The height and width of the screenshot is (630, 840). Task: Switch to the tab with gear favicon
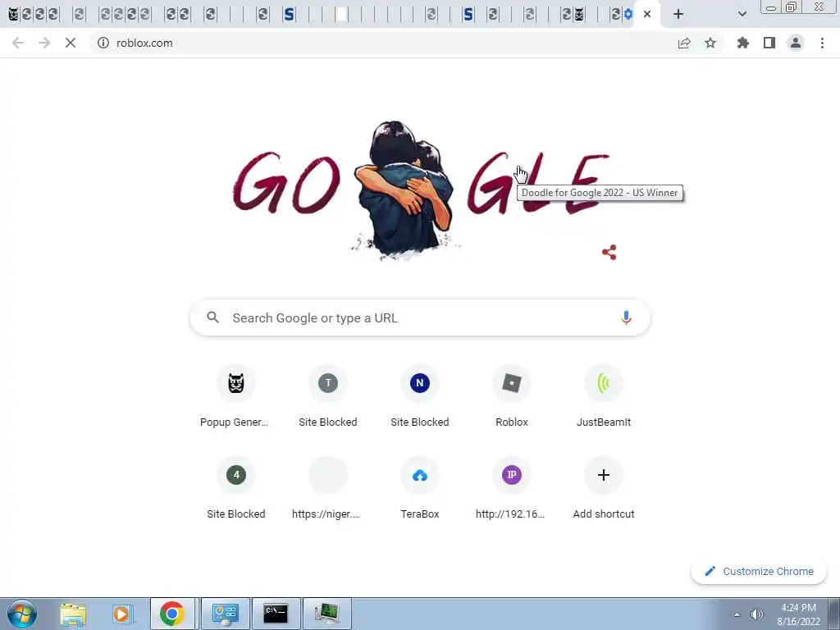628,15
